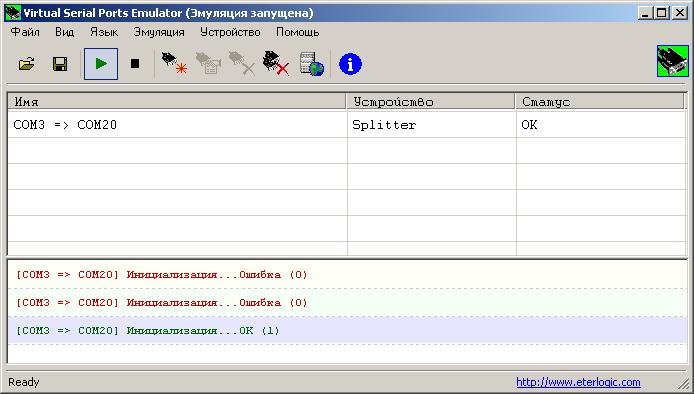The width and height of the screenshot is (694, 394).
Task: Open the Помощь menu
Action: click(x=297, y=32)
